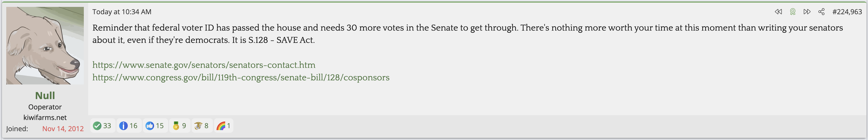The width and height of the screenshot is (868, 140).
Task: Click the kiwifarms.net text under username
Action: click(45, 117)
